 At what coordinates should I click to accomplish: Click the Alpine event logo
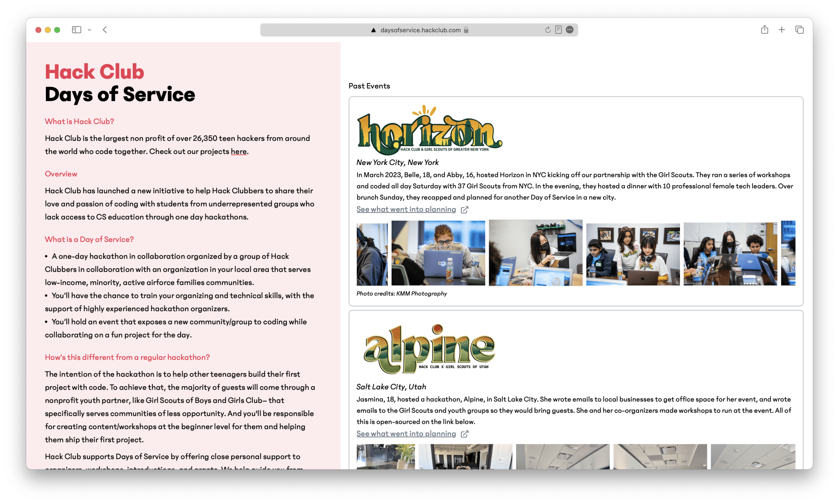coord(429,349)
